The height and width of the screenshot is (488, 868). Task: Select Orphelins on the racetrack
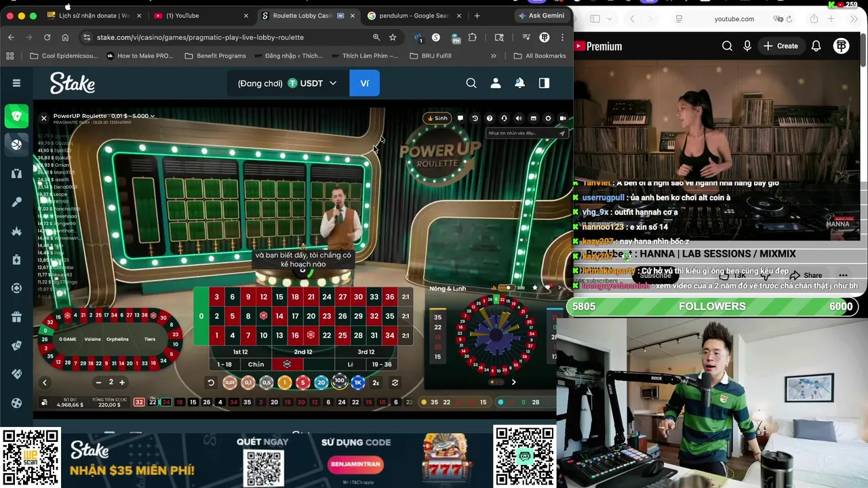tap(117, 339)
